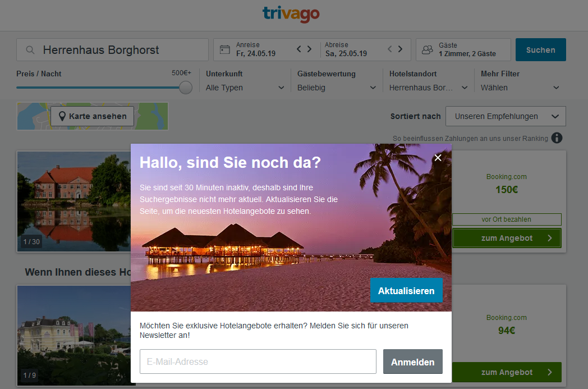
Task: Open Karte ansehen map view
Action: point(92,116)
